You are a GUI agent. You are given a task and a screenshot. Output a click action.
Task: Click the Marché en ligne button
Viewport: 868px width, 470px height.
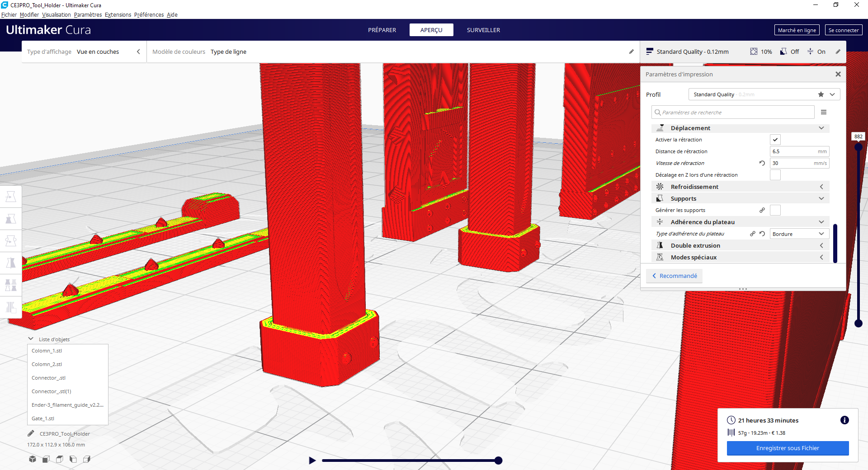[x=797, y=30]
